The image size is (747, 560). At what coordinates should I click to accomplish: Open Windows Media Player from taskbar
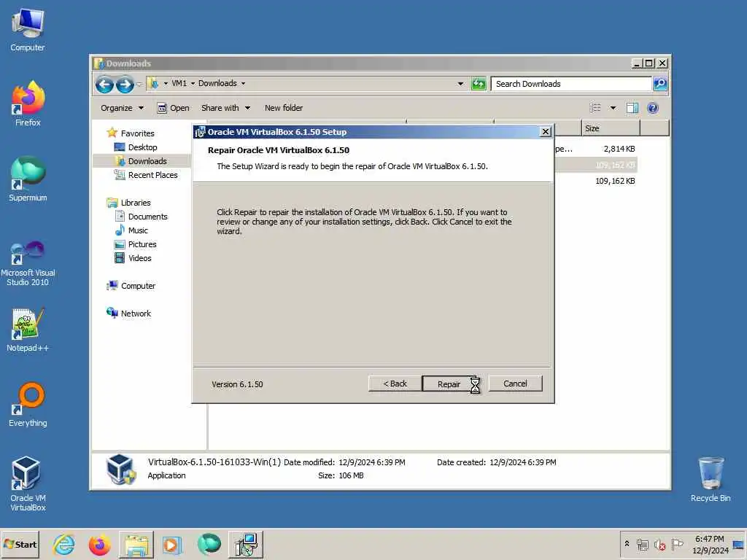[x=172, y=544]
